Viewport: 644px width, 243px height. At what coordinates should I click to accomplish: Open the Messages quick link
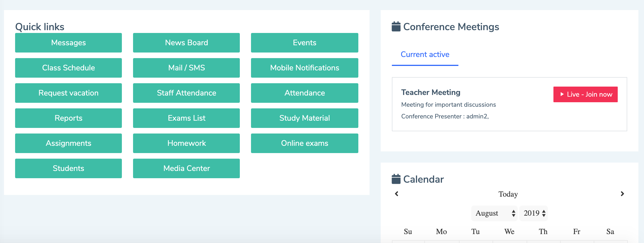(x=68, y=43)
